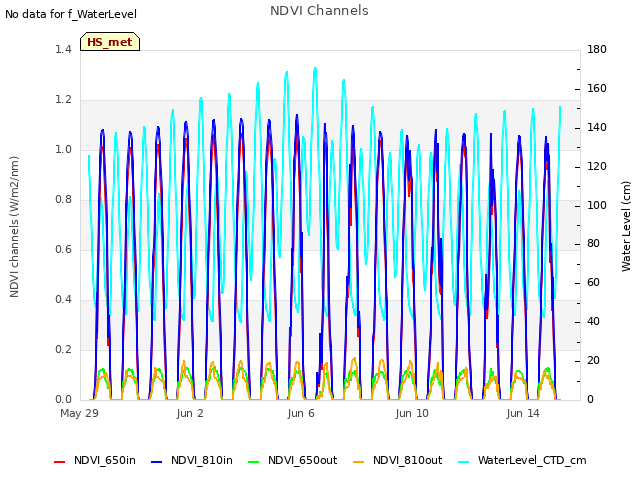Click the green NDVI_650out legend swatch
Viewport: 640px width, 480px height.
tap(253, 462)
